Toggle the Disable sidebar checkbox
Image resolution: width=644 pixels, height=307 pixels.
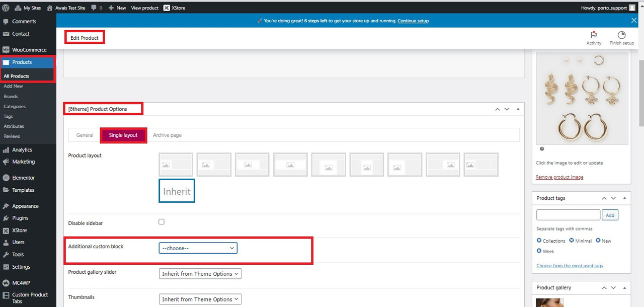tap(162, 221)
